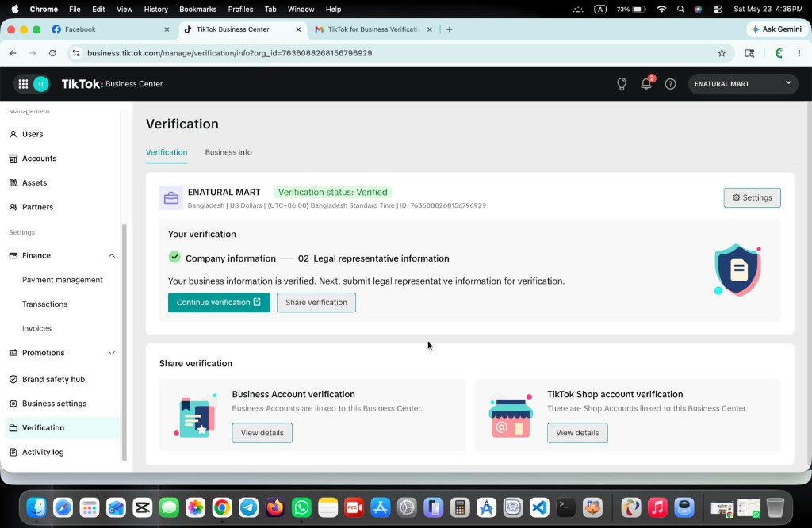Viewport: 812px width, 528px height.
Task: Collapse the Finance section
Action: 111,256
